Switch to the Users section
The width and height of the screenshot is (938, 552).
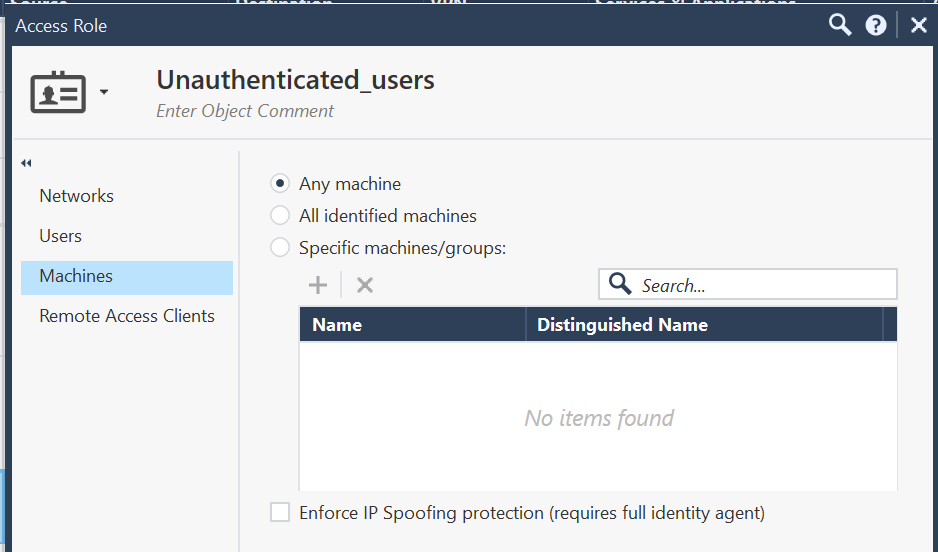pos(60,236)
